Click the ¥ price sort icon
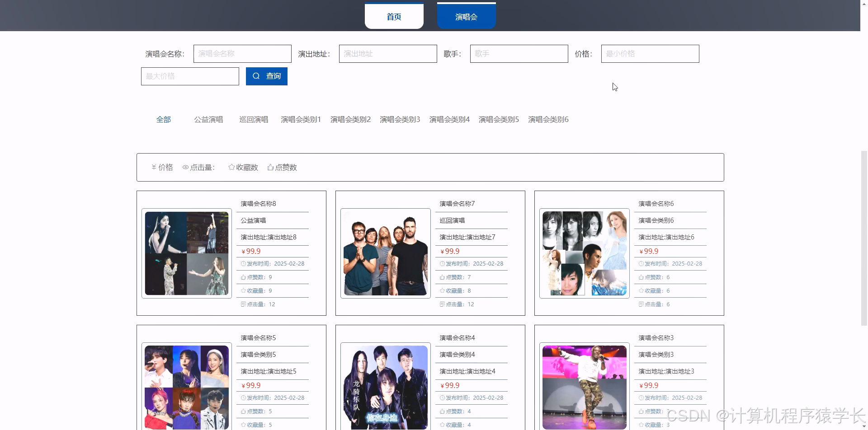The width and height of the screenshot is (868, 430). coord(153,167)
